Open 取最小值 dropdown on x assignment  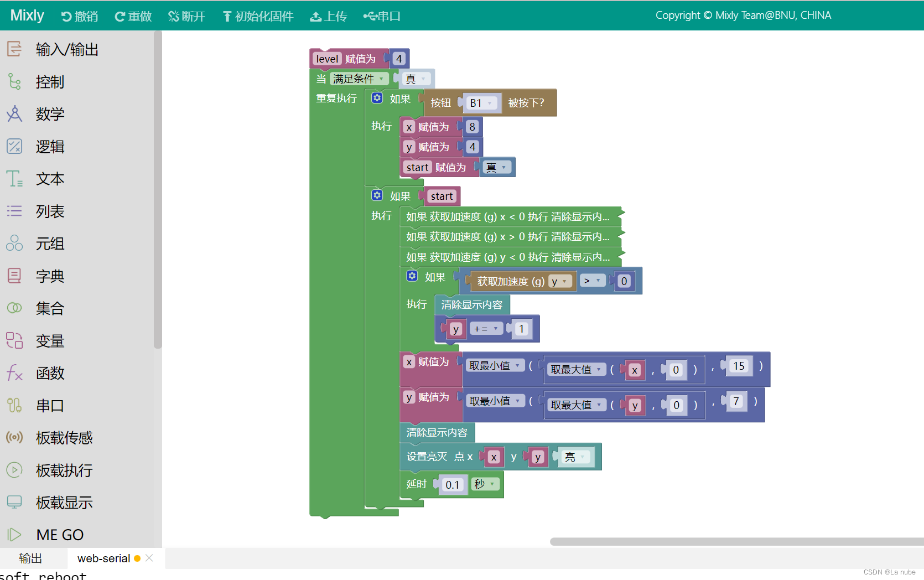[x=495, y=366]
